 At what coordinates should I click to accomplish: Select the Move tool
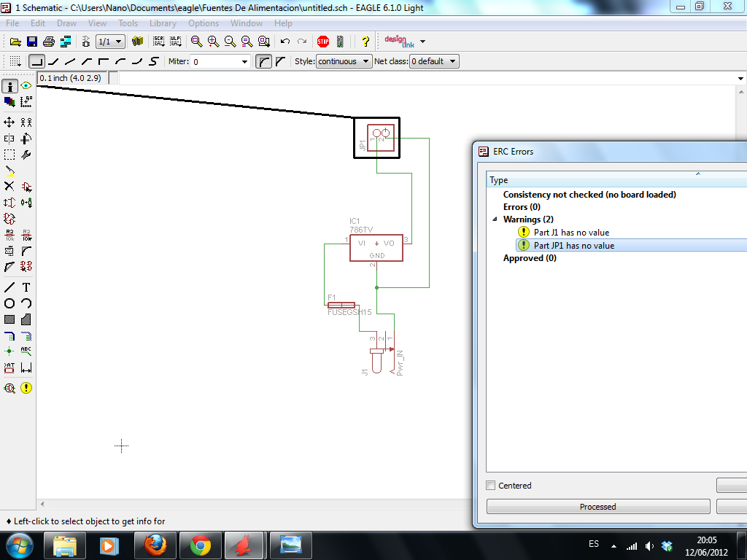[x=9, y=122]
